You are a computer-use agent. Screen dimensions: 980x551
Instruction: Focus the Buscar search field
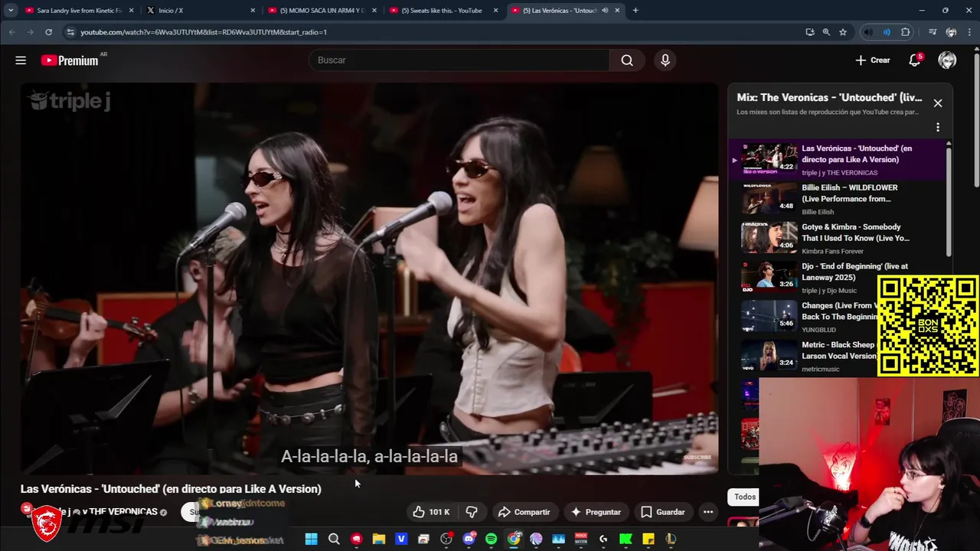tap(459, 60)
